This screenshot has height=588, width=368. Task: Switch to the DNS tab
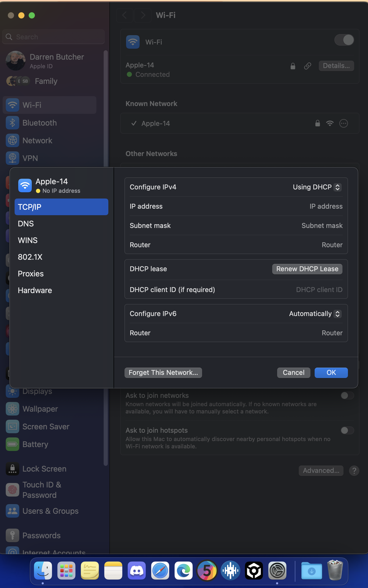point(61,224)
